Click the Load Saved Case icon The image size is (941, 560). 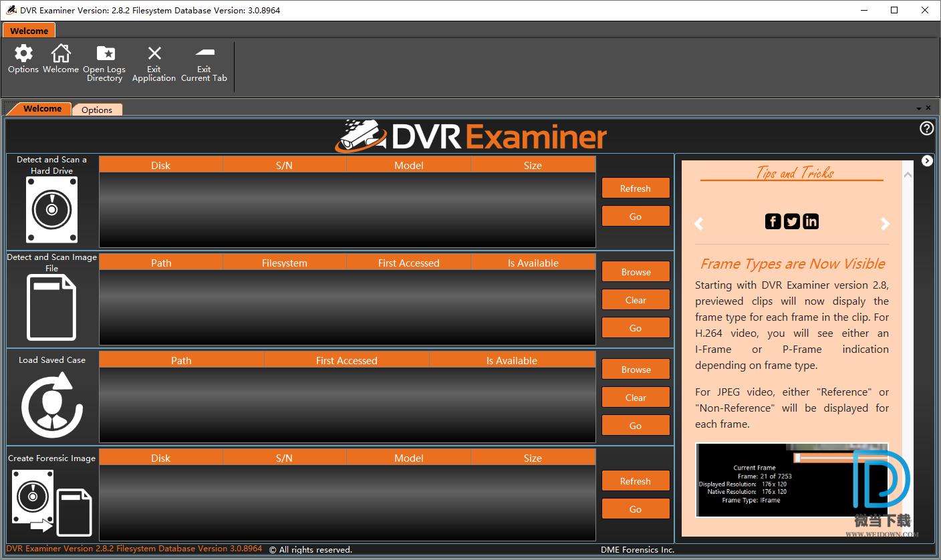click(52, 405)
